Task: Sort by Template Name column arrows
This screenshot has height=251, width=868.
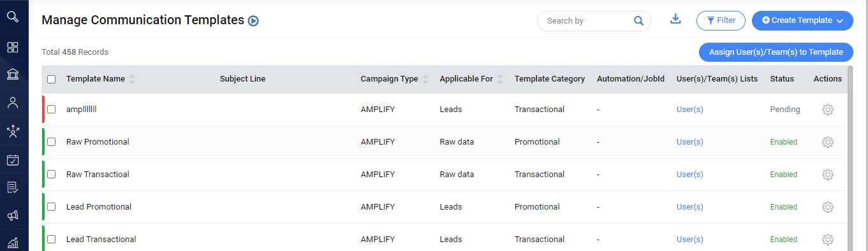Action: (x=132, y=79)
